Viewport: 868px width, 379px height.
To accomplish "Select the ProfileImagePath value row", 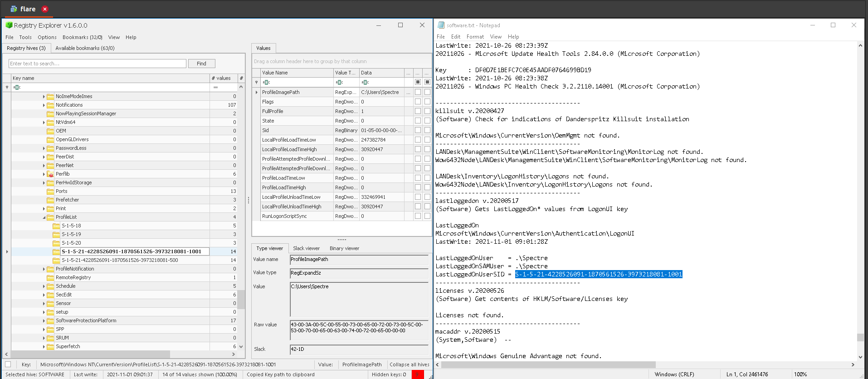I will [x=341, y=92].
